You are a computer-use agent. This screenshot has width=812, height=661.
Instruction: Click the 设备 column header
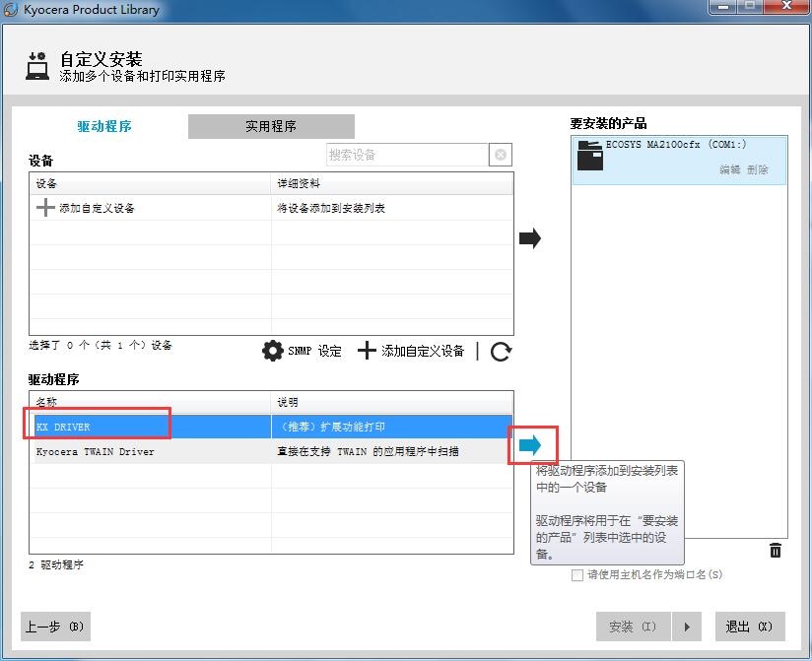point(150,183)
